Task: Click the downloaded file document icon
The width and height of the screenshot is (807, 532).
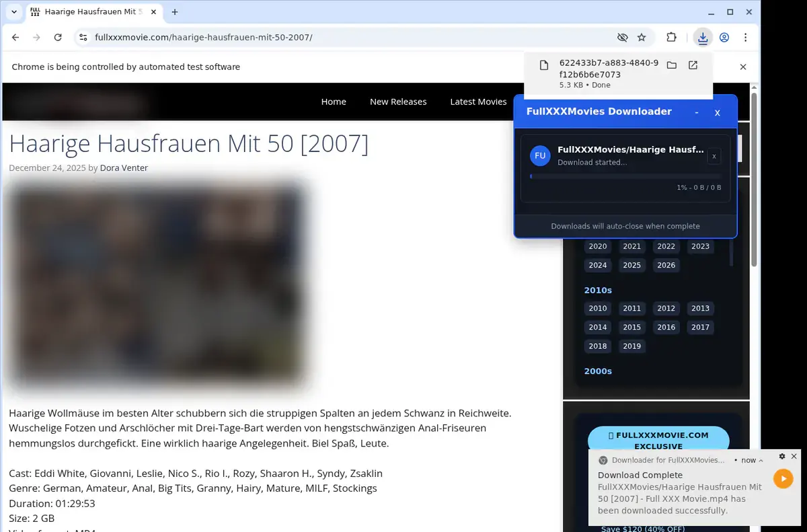Action: pyautogui.click(x=545, y=65)
